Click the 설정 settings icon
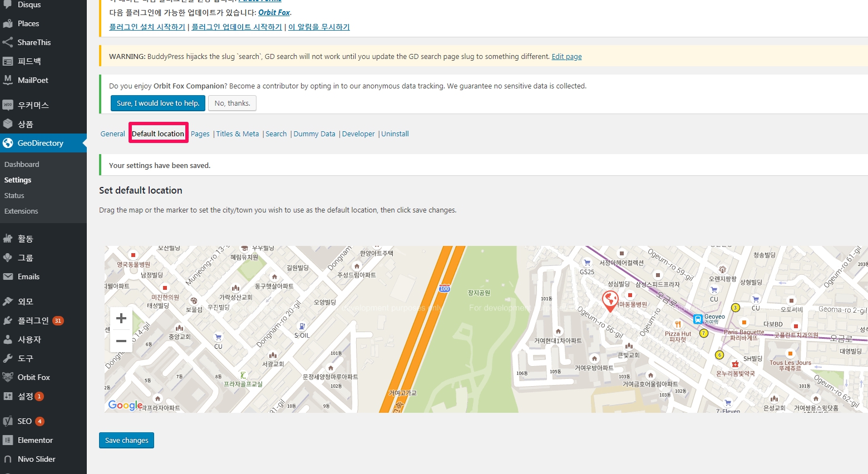The image size is (868, 474). pos(8,396)
